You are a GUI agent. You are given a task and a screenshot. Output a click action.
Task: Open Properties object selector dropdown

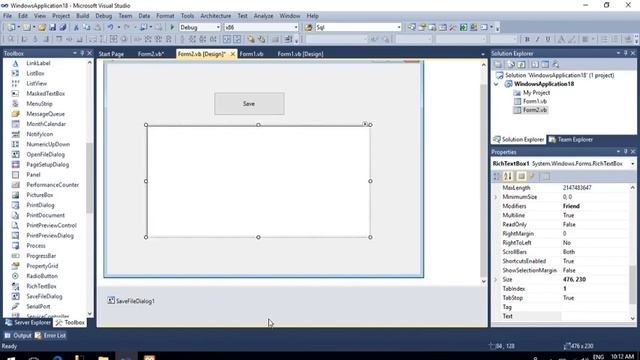(x=633, y=164)
